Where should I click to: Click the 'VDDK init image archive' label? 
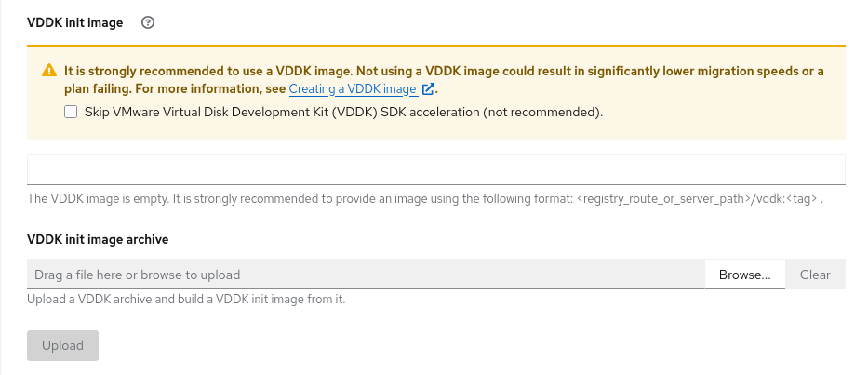(x=98, y=239)
